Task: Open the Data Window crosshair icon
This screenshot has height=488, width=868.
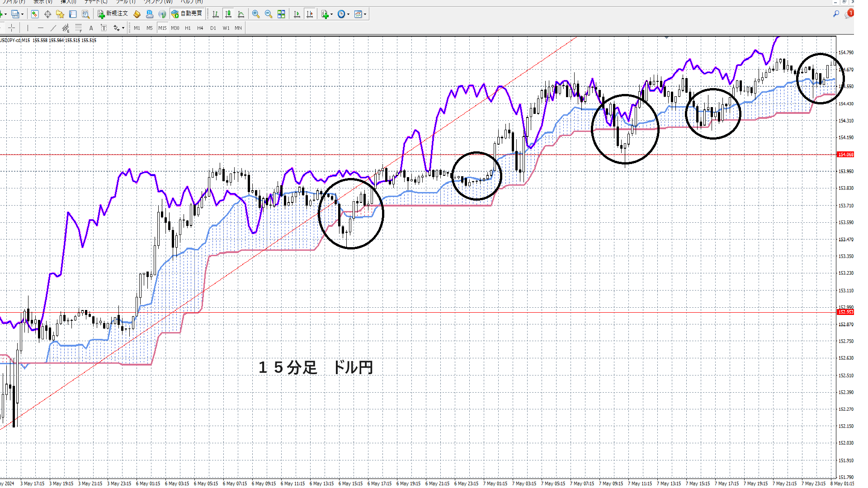Action: click(47, 14)
